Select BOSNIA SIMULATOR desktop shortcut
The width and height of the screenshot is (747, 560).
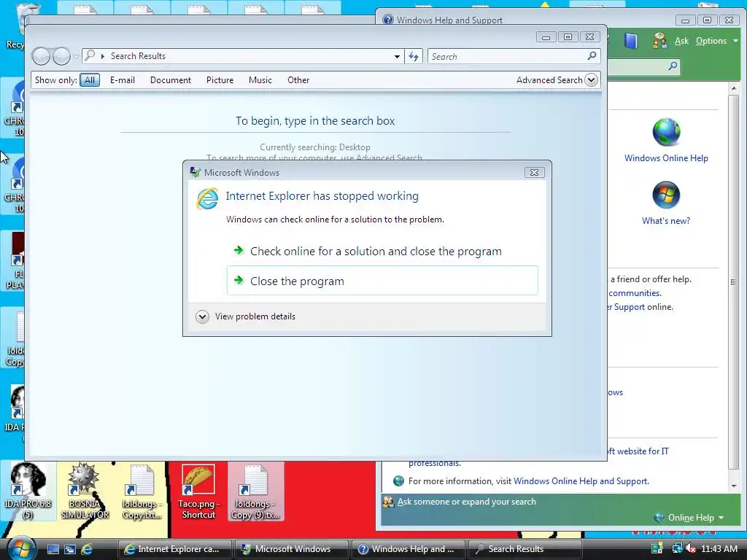point(85,491)
